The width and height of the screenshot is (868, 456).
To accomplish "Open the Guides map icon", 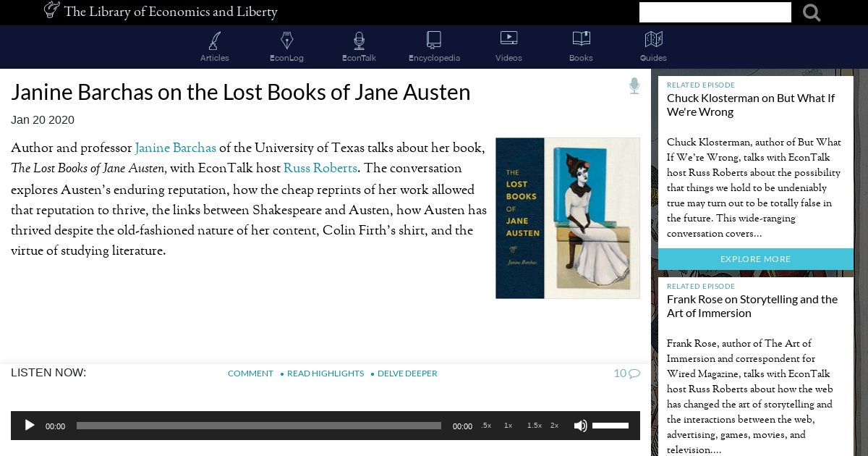I will pos(653,39).
